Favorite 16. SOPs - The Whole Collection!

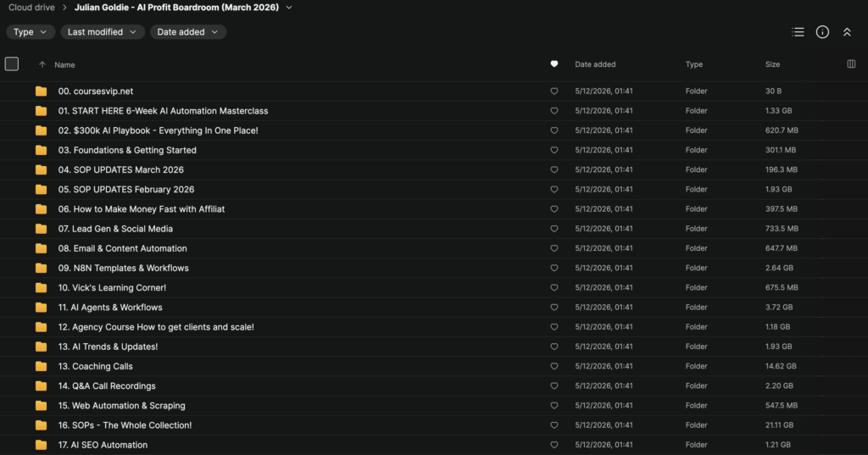(x=554, y=425)
